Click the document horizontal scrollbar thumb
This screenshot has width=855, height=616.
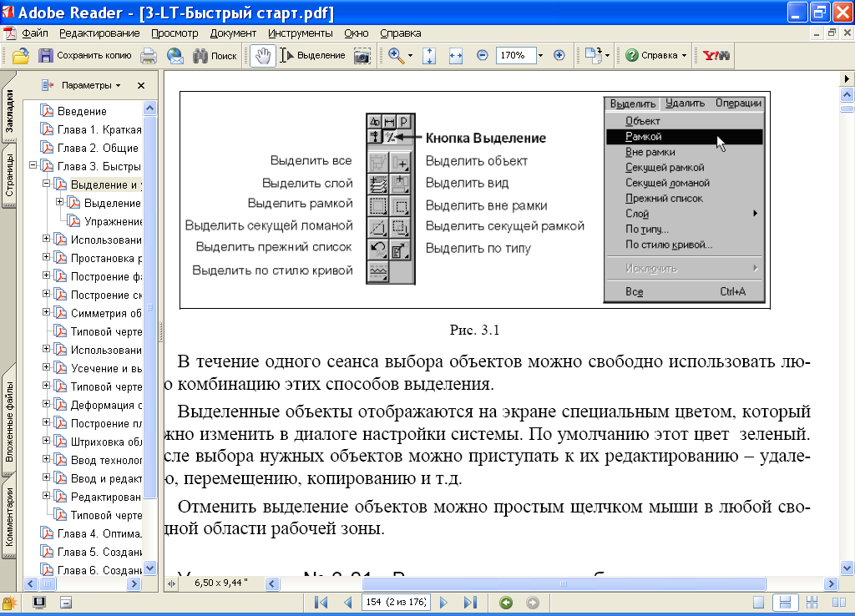[x=564, y=583]
